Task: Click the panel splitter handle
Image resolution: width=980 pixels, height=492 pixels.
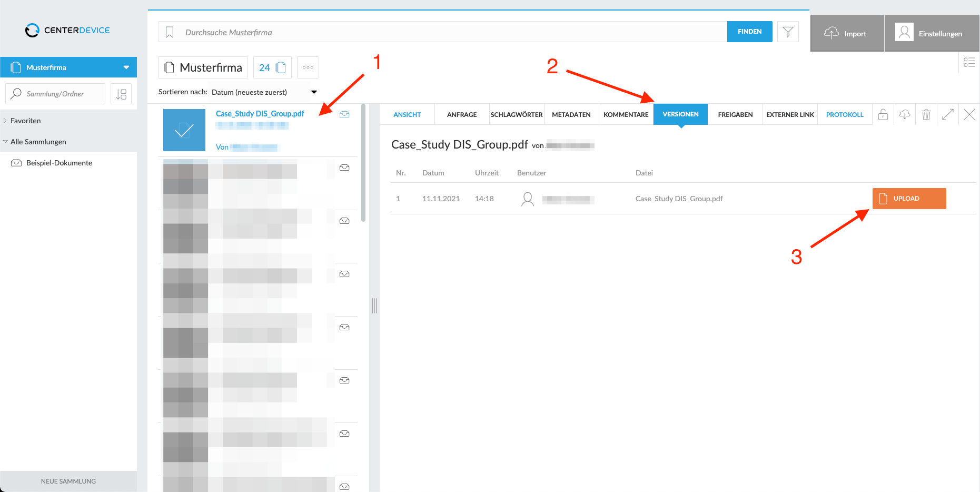Action: [x=374, y=306]
